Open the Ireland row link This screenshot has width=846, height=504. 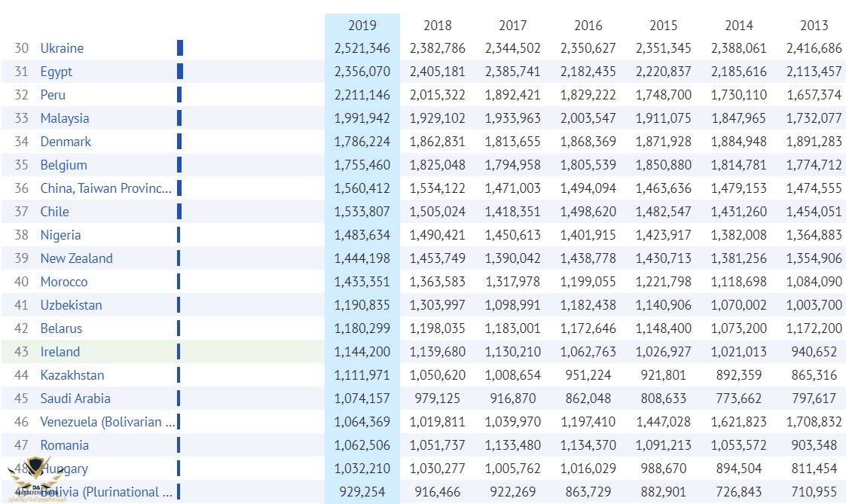click(x=60, y=352)
